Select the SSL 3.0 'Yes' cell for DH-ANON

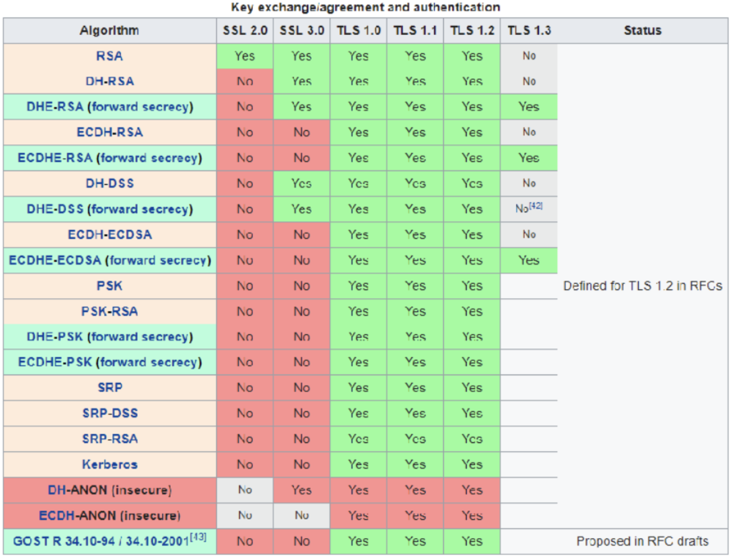click(302, 490)
